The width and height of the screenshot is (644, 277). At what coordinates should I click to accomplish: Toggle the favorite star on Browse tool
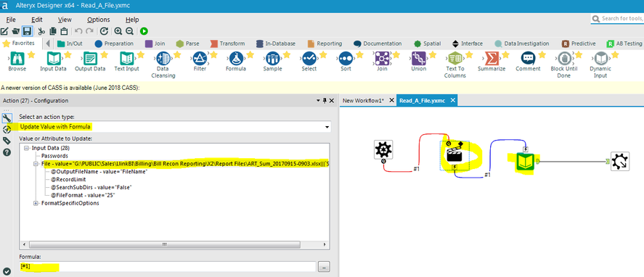coord(31,54)
